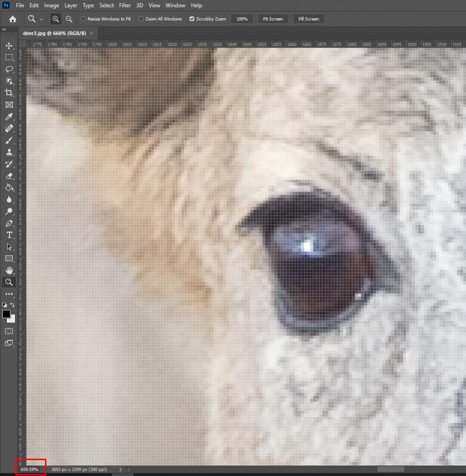This screenshot has height=476, width=466.
Task: Click the black foreground color swatch
Action: click(6, 314)
